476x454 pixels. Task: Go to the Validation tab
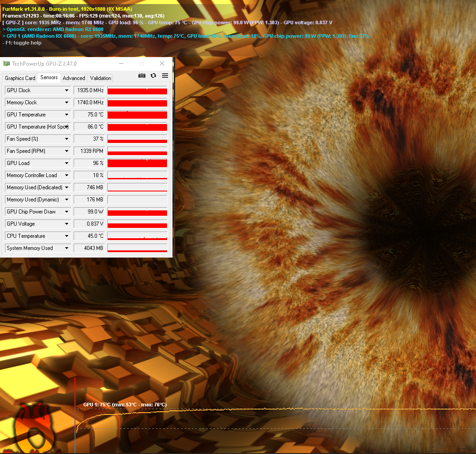tap(101, 78)
